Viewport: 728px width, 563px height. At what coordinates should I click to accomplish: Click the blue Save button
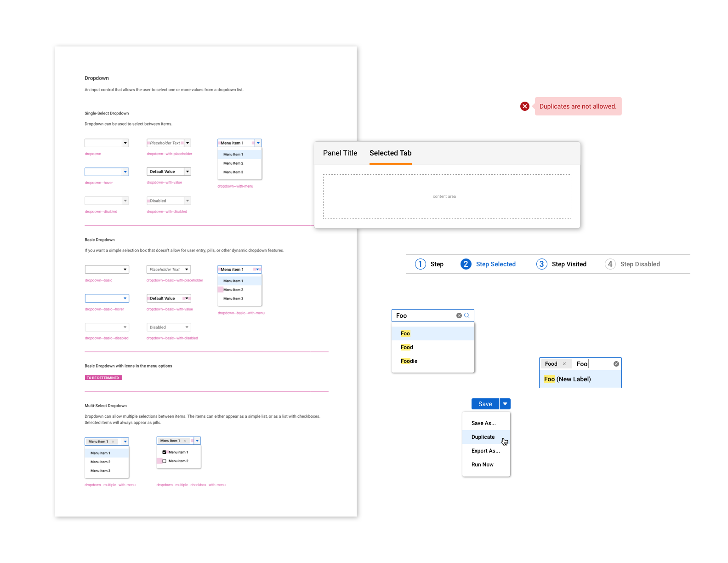(485, 404)
